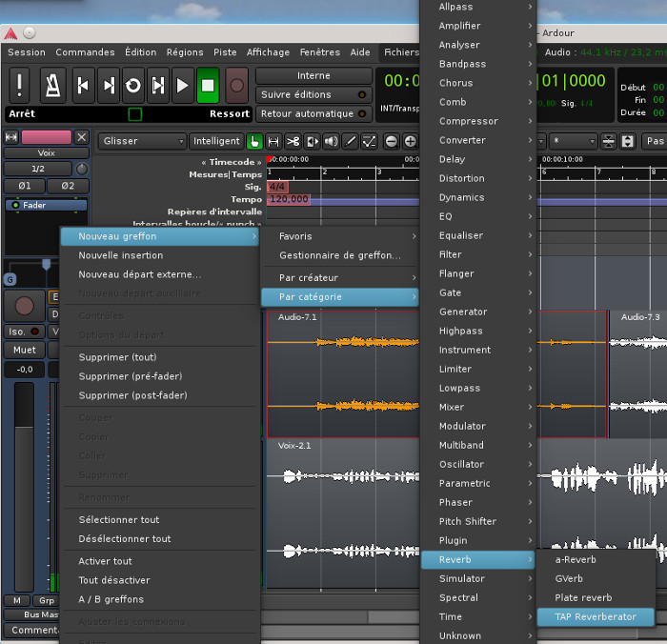Open the Glisser edit mode dropdown
This screenshot has width=667, height=644.
tap(142, 141)
